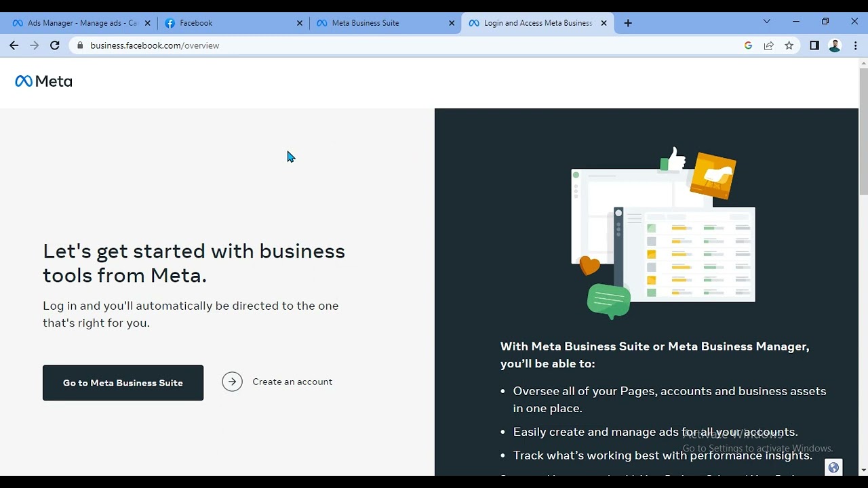Open the browser side panel
This screenshot has width=868, height=488.
[x=814, y=45]
